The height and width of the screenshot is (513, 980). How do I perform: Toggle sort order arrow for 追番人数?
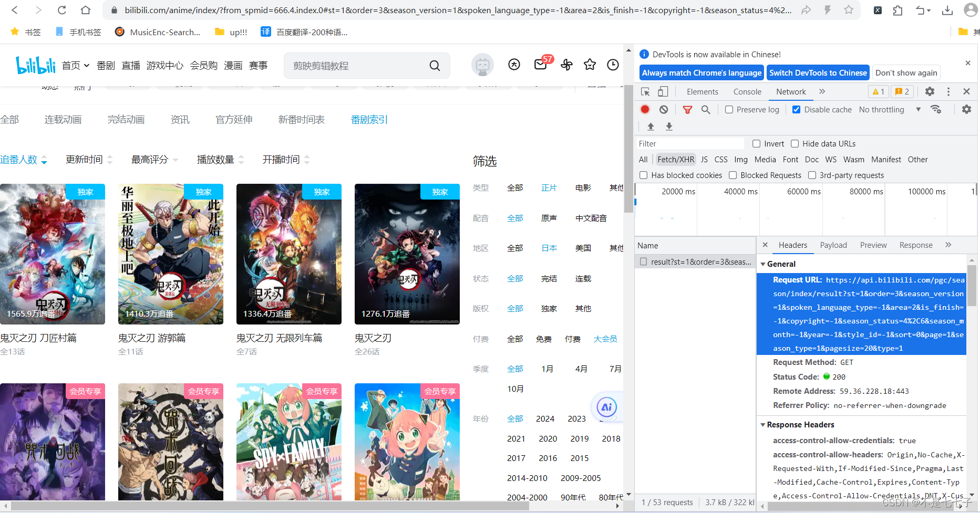coord(44,160)
